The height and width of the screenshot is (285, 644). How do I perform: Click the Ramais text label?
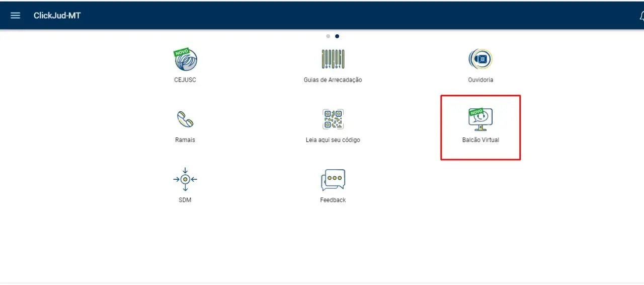185,140
